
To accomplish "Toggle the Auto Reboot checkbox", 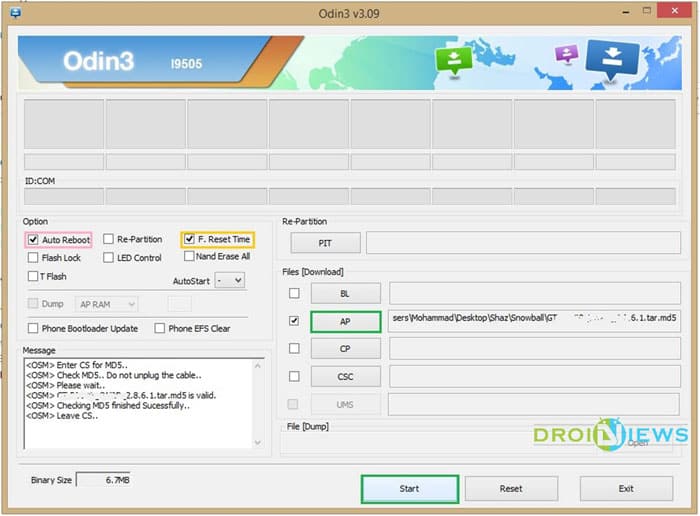I will pos(33,240).
